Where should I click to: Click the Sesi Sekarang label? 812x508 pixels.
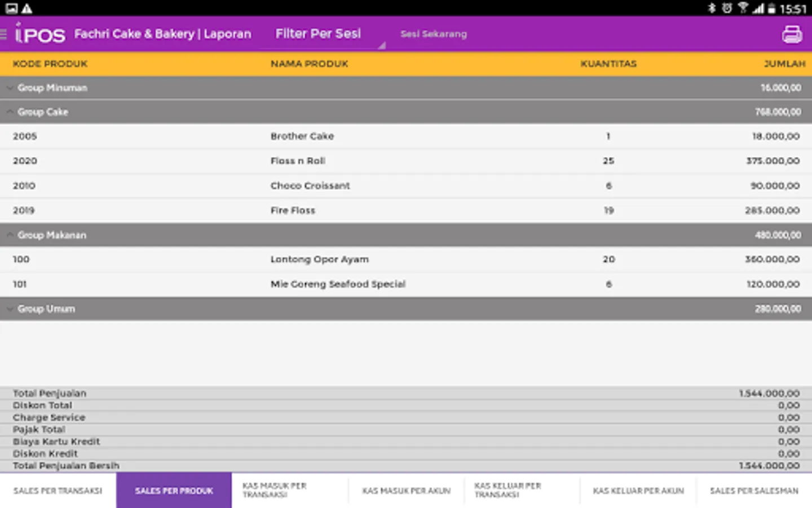(x=434, y=34)
